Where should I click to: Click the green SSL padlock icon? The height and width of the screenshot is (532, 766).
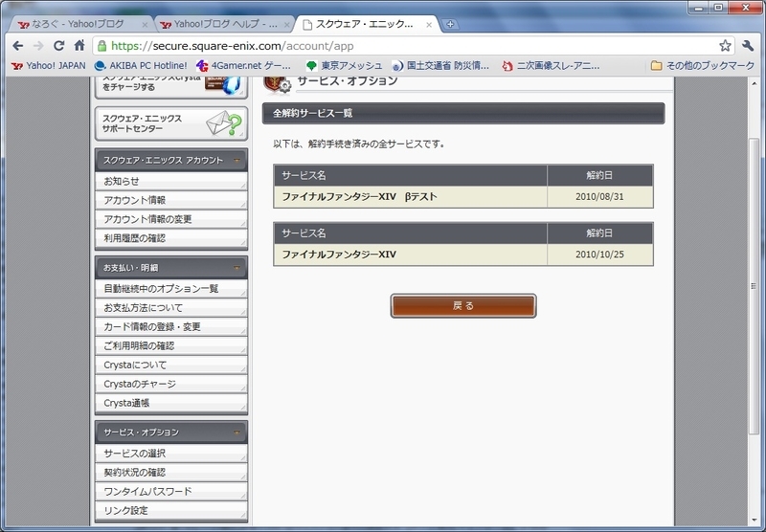pos(101,46)
